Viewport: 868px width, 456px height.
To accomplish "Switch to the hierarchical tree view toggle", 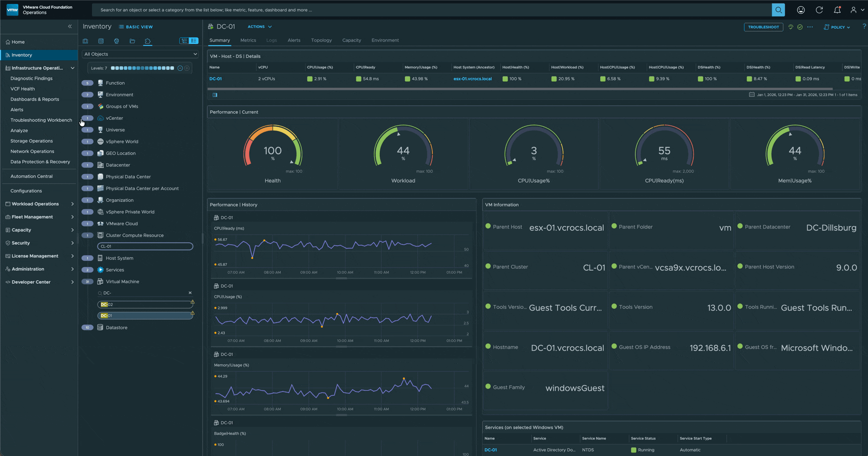I will click(184, 41).
